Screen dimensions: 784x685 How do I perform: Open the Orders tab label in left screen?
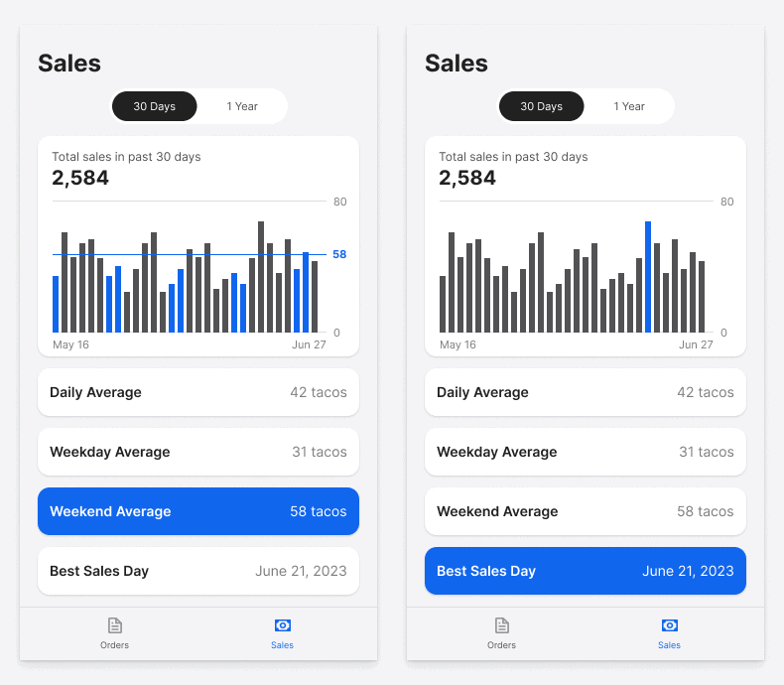coord(114,645)
